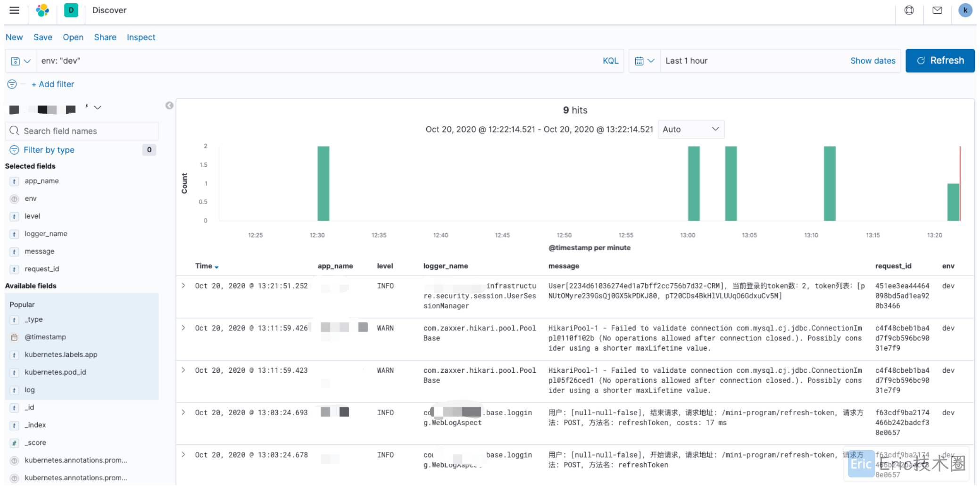Open the Auto interval dropdown
Screen dimensions: 980x492
[x=691, y=129]
